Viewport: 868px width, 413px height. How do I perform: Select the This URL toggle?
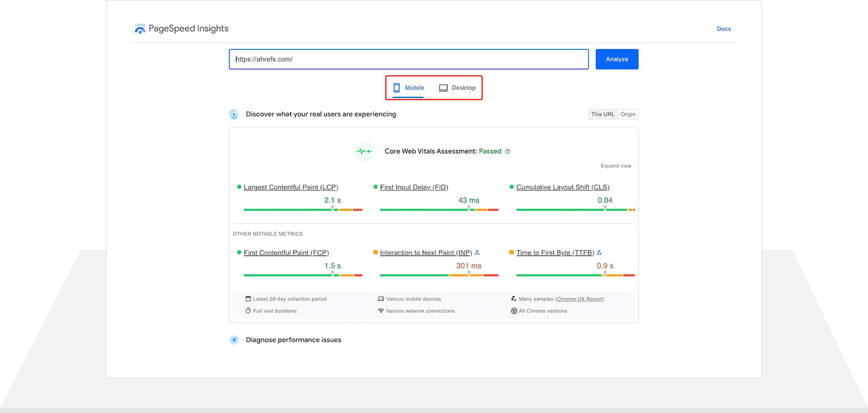[603, 114]
